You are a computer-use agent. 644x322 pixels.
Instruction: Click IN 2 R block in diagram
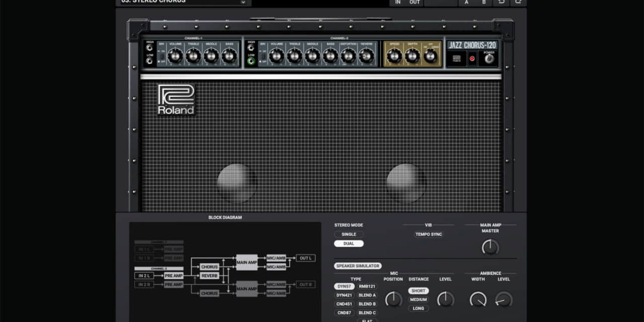pos(144,285)
